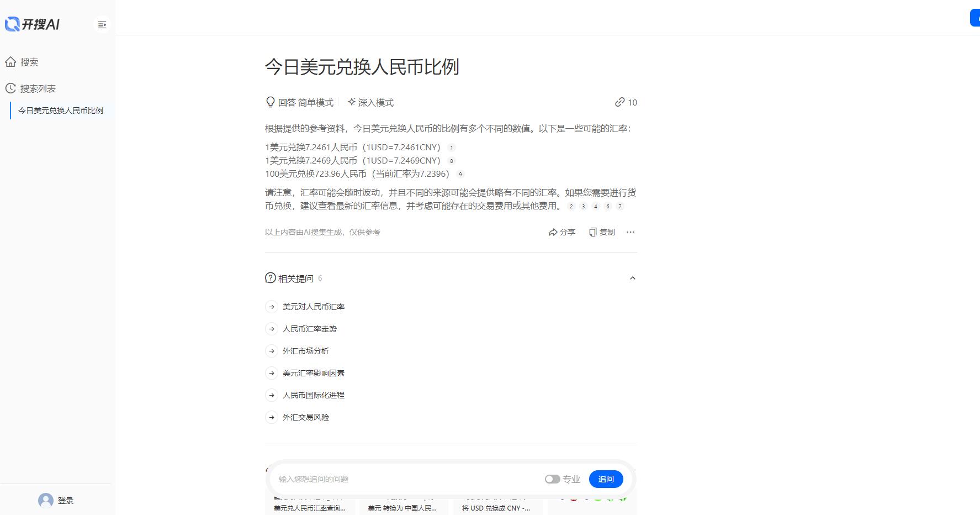The width and height of the screenshot is (980, 515).
Task: Select 今日美元兑换人民币比例 in search history
Action: point(61,110)
